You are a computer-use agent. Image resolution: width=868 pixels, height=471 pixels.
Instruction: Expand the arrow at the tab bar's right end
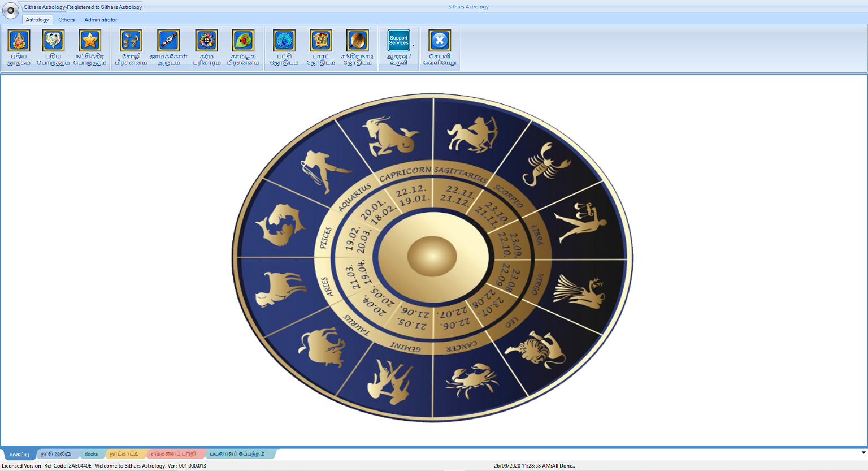[x=863, y=453]
